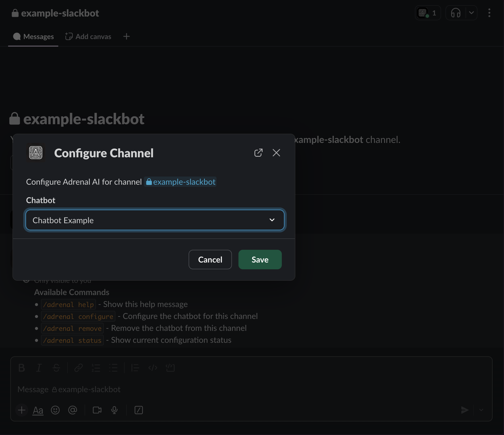The image size is (504, 435).
Task: Toggle bold text formatting
Action: pos(21,368)
